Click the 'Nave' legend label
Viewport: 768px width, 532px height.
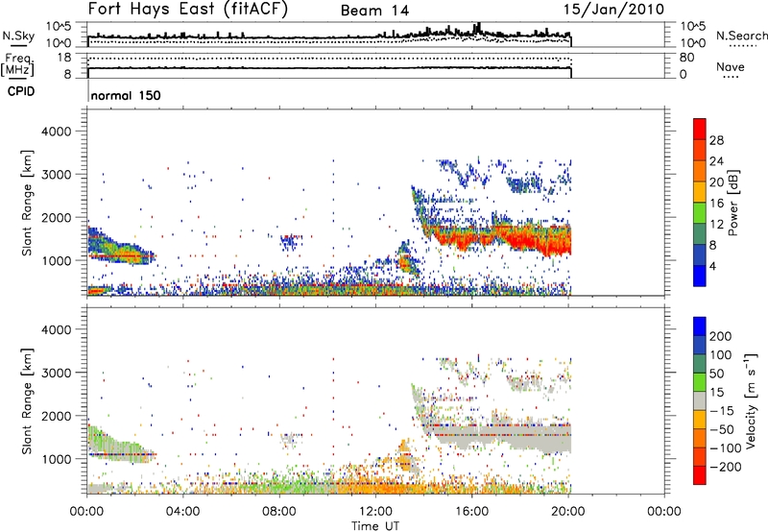pos(731,66)
